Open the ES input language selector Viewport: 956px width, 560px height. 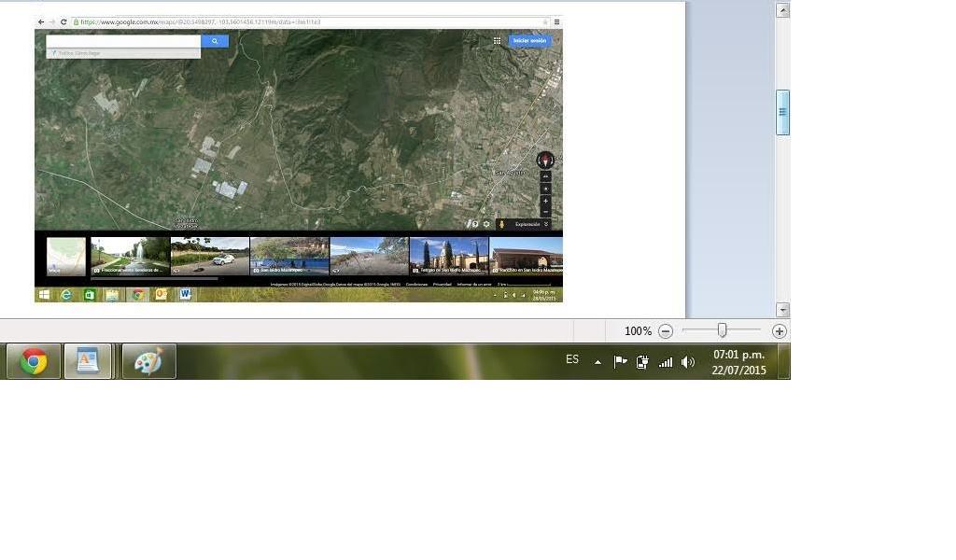coord(572,360)
